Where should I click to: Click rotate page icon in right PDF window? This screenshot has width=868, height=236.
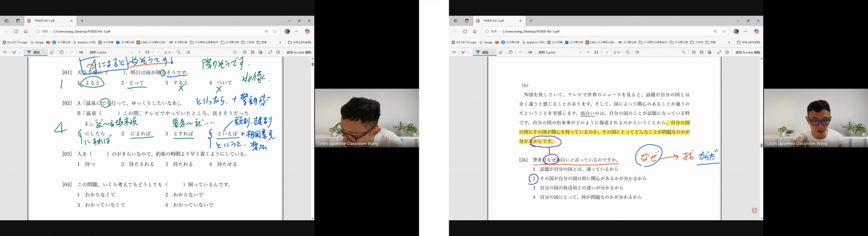(x=627, y=53)
